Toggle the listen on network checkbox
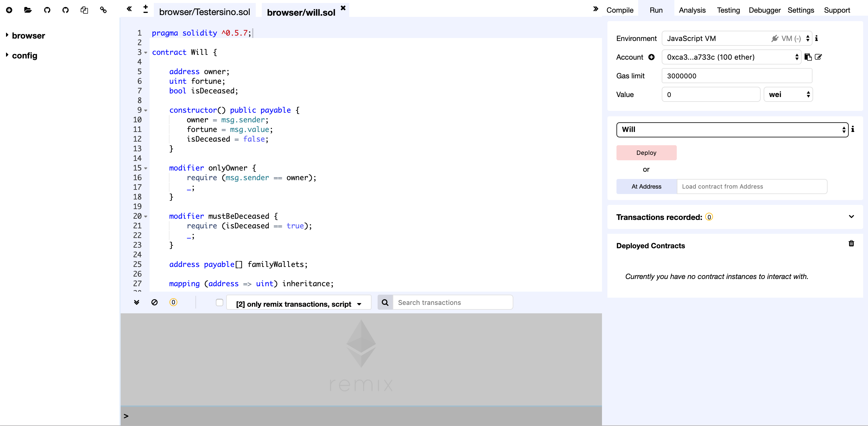This screenshot has width=868, height=426. [219, 302]
